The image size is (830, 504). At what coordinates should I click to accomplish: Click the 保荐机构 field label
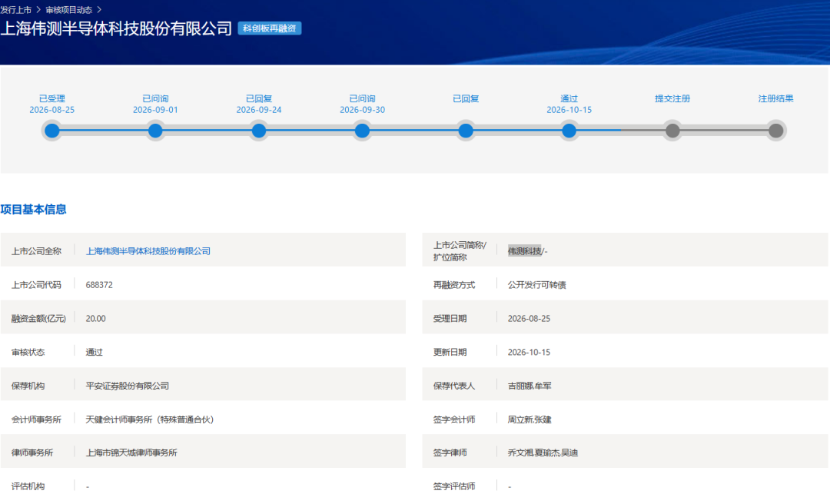click(x=28, y=386)
